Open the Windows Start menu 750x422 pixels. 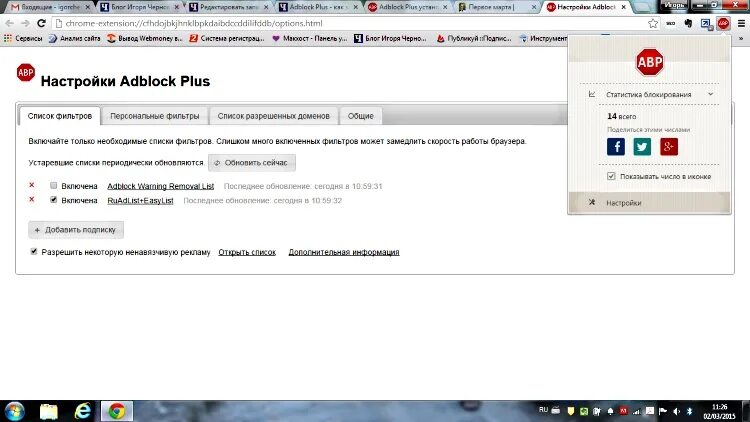point(14,411)
